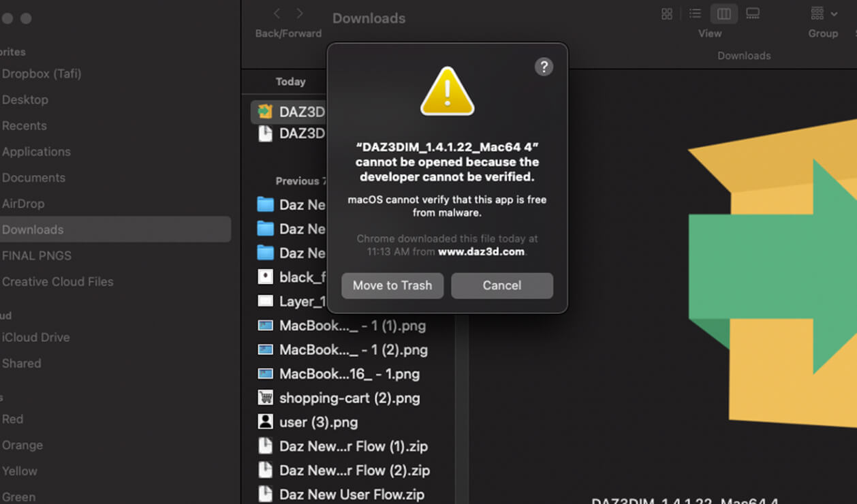Select Dropbox (Tafi) in sidebar

pos(42,74)
